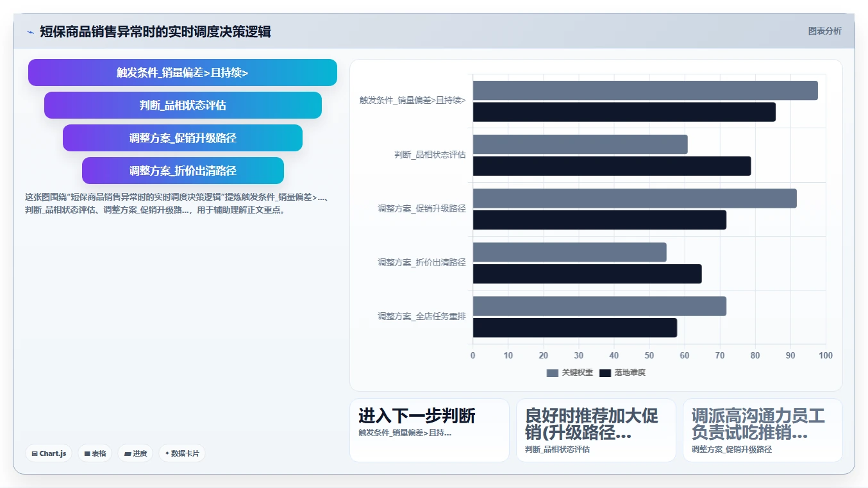The width and height of the screenshot is (868, 488).
Task: Click the y-axis label 调整方案_折价出清路径
Action: (x=422, y=263)
